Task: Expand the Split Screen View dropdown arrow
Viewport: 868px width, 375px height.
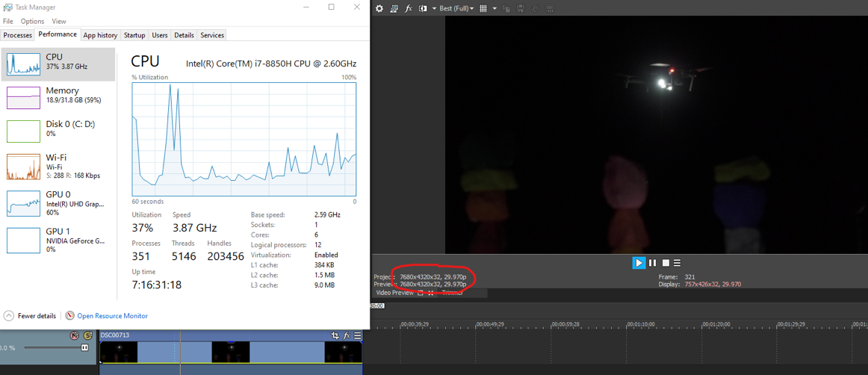Action: click(x=433, y=8)
